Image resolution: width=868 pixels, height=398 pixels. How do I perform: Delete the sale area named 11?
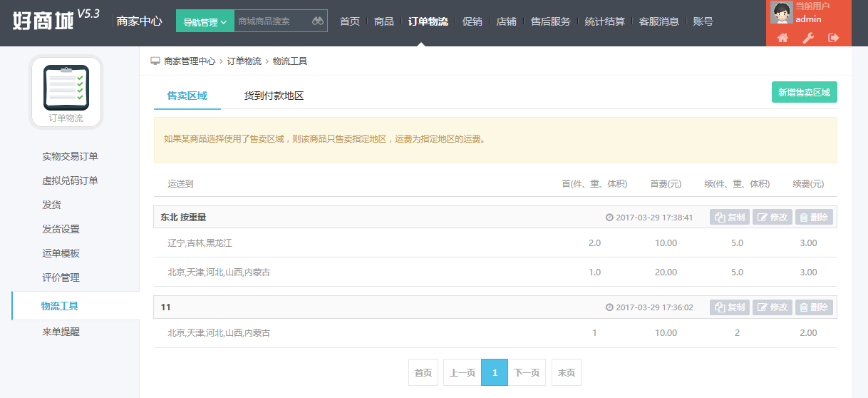click(x=814, y=307)
